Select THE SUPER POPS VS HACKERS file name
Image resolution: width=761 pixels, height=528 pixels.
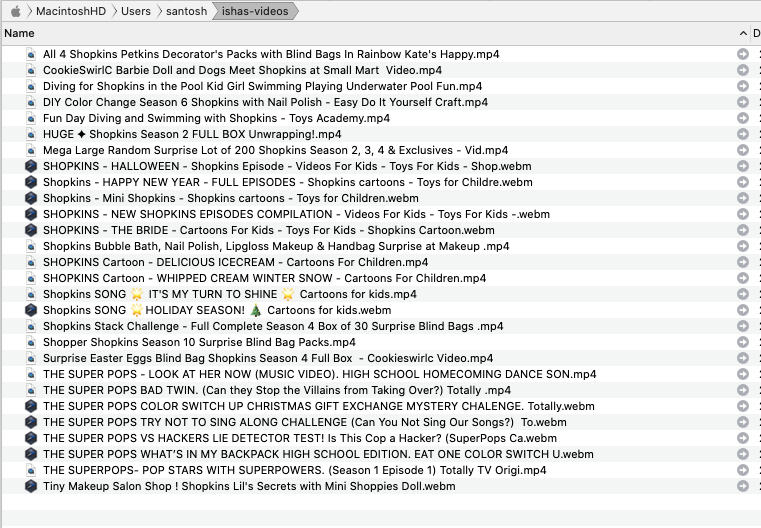click(300, 439)
